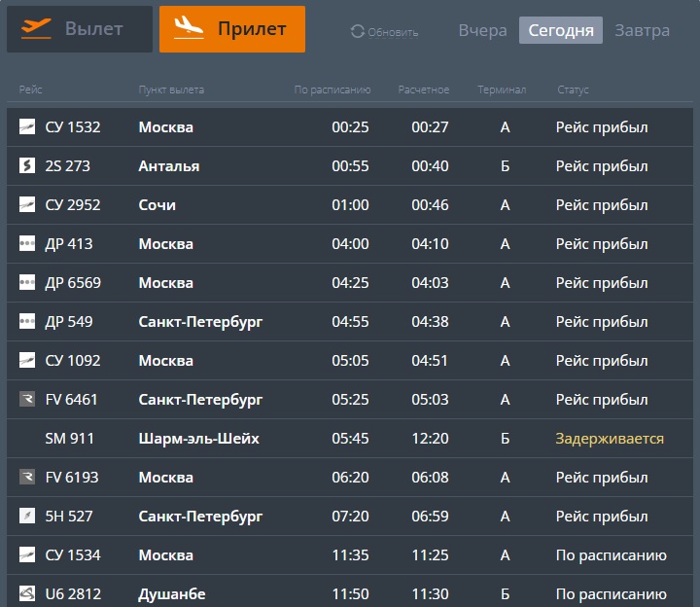Image resolution: width=700 pixels, height=607 pixels.
Task: Select the Прилет arrivals tab
Action: [232, 29]
